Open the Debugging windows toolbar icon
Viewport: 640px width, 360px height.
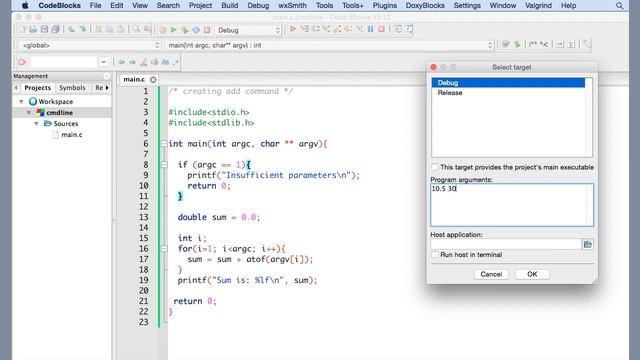[397, 29]
